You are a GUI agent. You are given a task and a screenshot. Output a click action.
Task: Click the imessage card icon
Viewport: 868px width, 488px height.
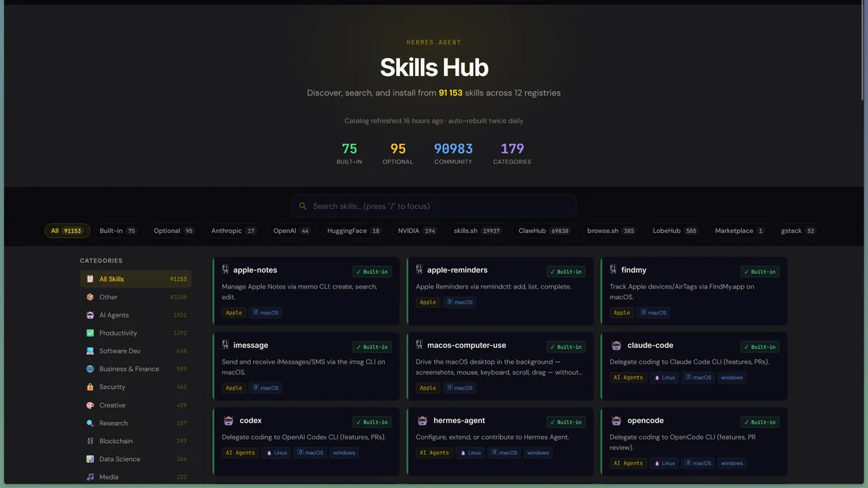point(226,345)
